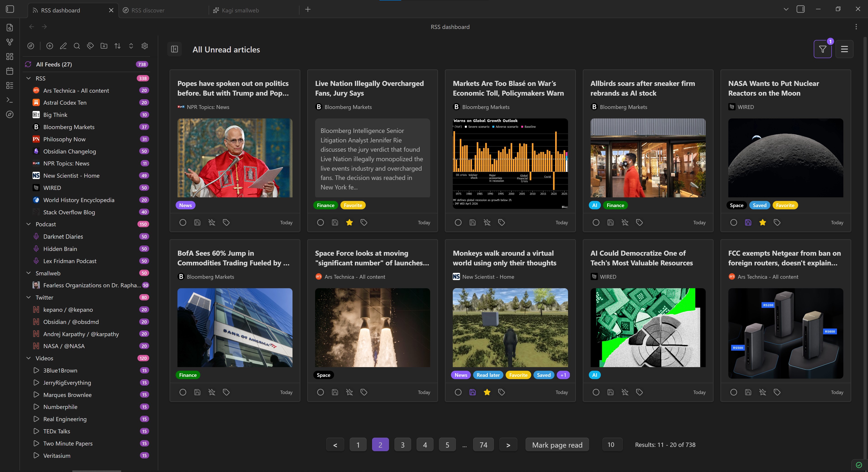Click the navigate back arrow
Screen dimensions: 868x472
32,27
